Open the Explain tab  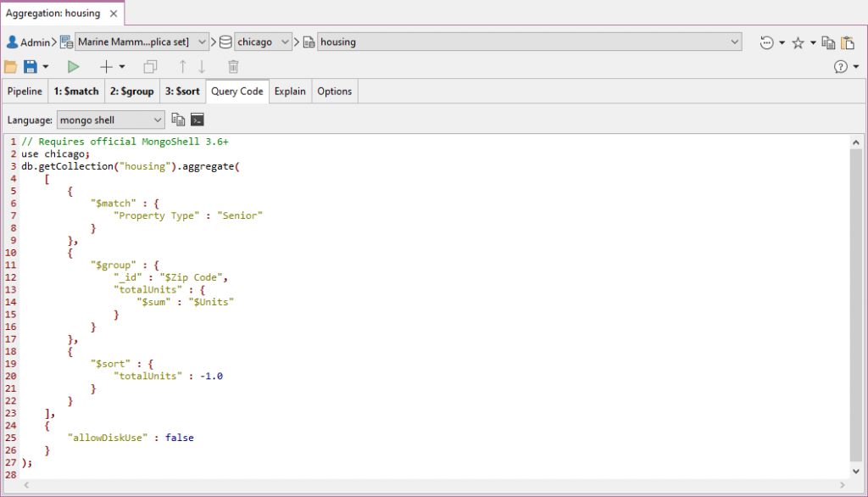coord(290,91)
